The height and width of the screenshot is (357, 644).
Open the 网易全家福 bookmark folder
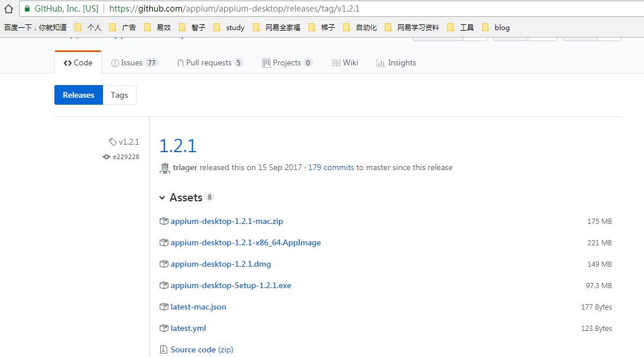pyautogui.click(x=277, y=28)
